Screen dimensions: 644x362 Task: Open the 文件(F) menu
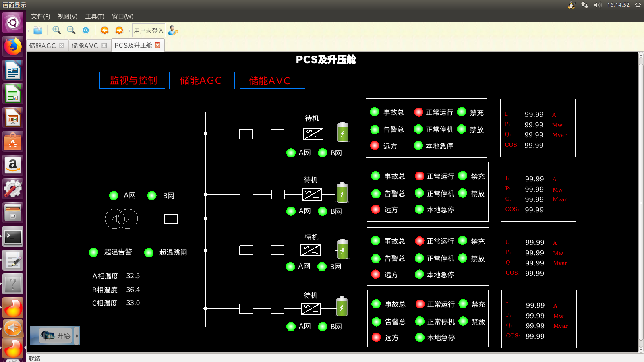[40, 17]
